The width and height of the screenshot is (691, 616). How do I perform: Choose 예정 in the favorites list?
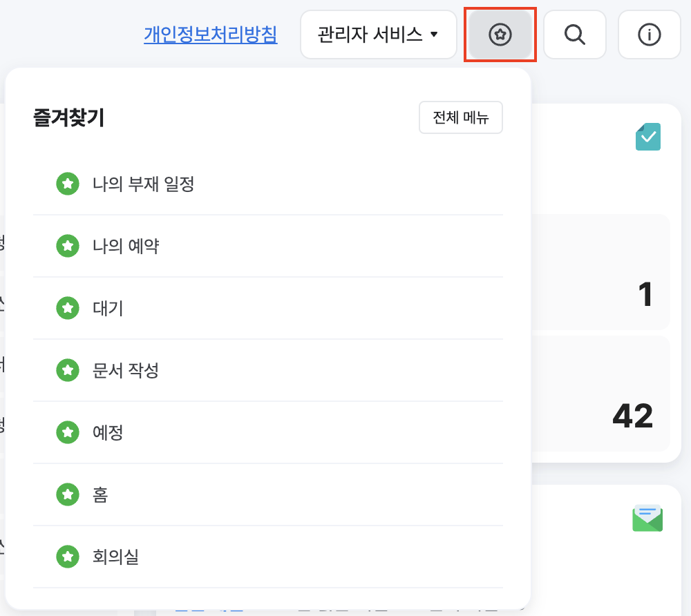click(108, 432)
